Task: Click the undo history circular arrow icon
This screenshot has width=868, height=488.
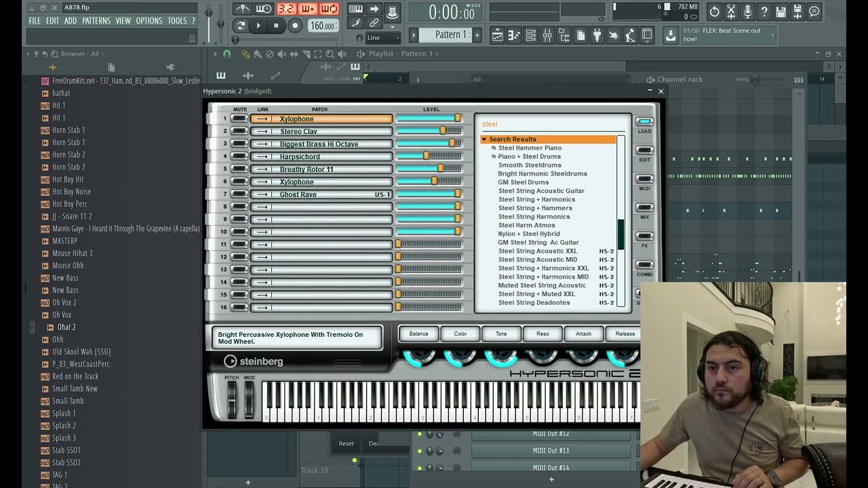Action: 714,12
